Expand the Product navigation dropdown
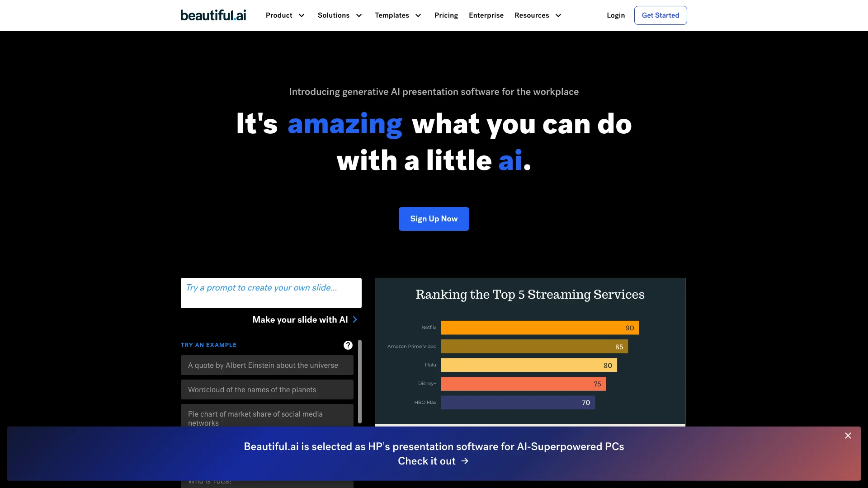Image resolution: width=868 pixels, height=488 pixels. [285, 15]
